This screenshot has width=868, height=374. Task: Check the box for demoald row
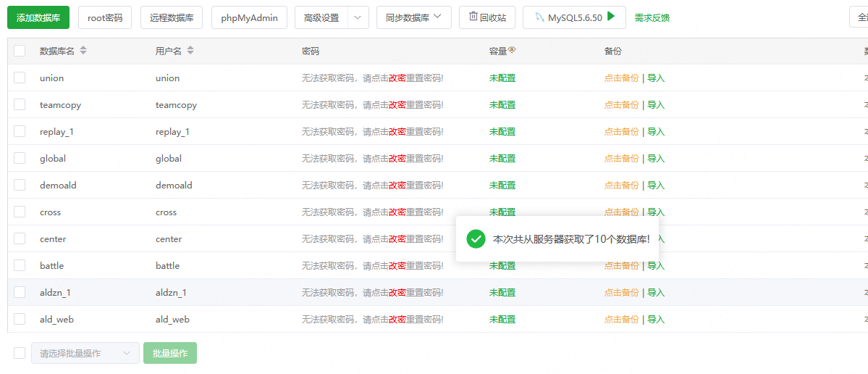point(20,185)
